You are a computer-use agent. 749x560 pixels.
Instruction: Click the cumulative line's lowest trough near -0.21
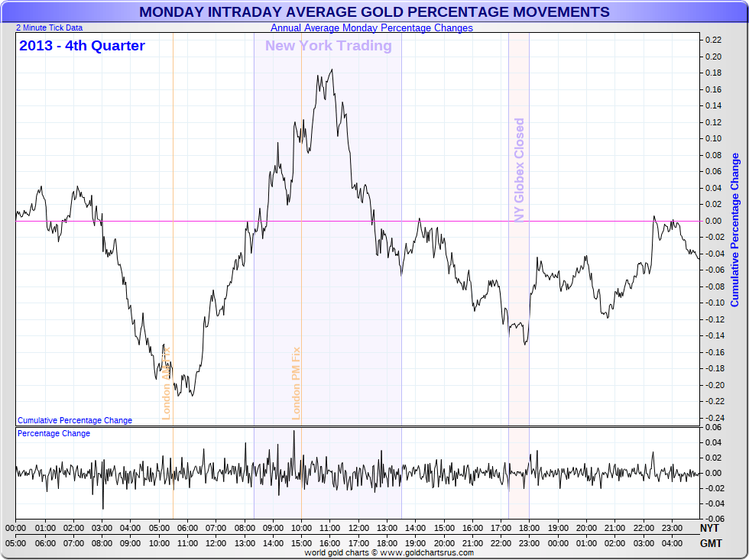point(193,395)
